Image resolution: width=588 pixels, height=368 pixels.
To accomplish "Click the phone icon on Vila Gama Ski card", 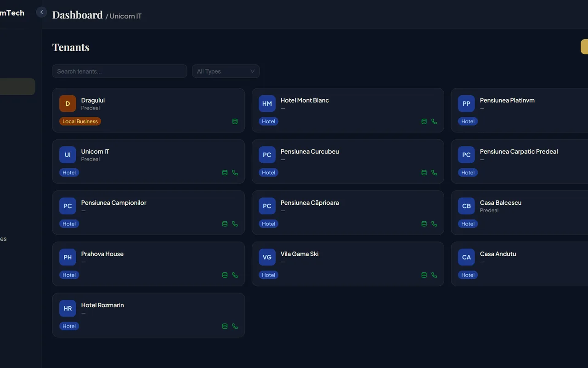I will click(434, 275).
